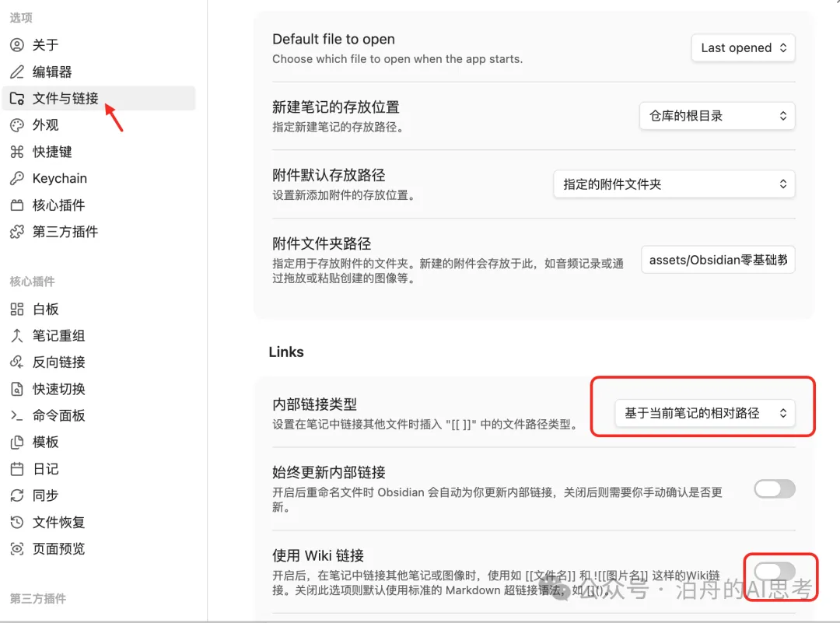Click the 文件恢复 history clock icon
Viewport: 840px width, 623px height.
pyautogui.click(x=17, y=523)
